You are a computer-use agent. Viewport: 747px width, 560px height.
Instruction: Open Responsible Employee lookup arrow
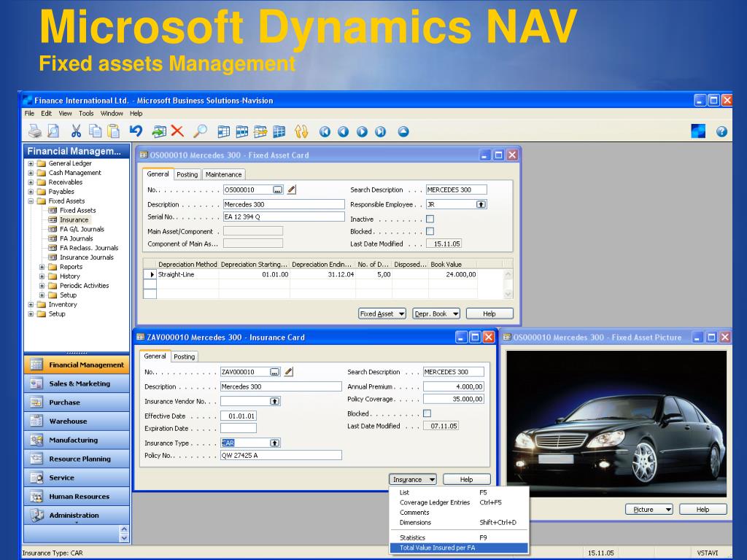click(481, 204)
